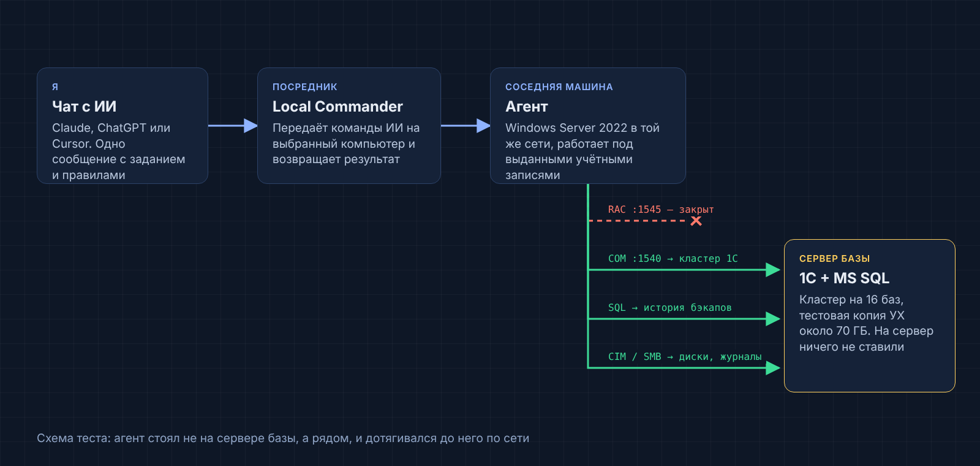Click the CIM / SMB → диски, журналы label
The height and width of the screenshot is (466, 980).
[685, 357]
